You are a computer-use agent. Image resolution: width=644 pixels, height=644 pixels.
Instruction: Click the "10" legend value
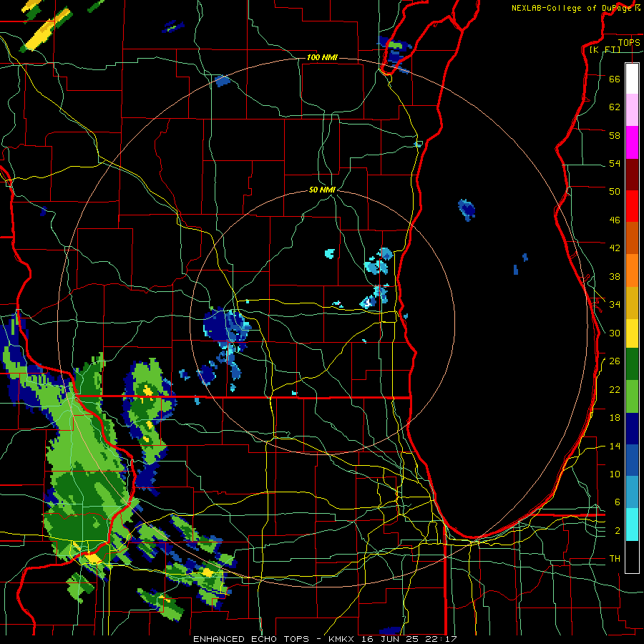615,474
